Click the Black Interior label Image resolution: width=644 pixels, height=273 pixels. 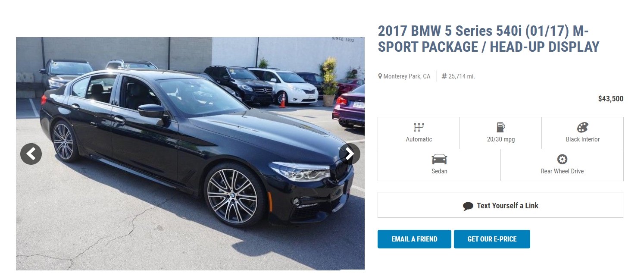tap(583, 139)
